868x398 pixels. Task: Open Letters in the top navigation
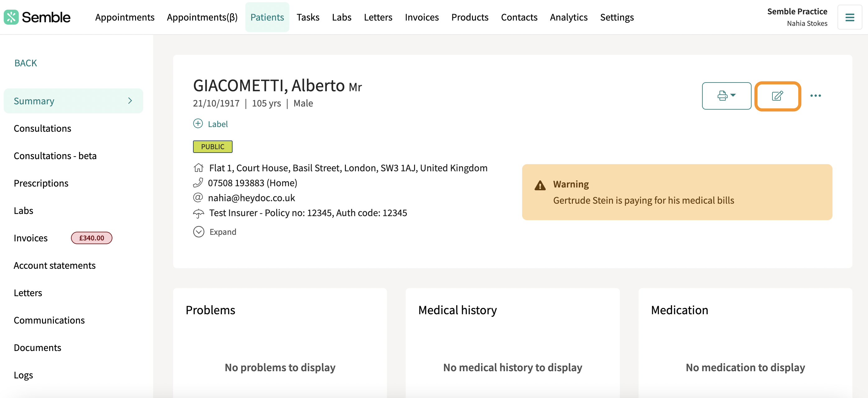point(378,17)
